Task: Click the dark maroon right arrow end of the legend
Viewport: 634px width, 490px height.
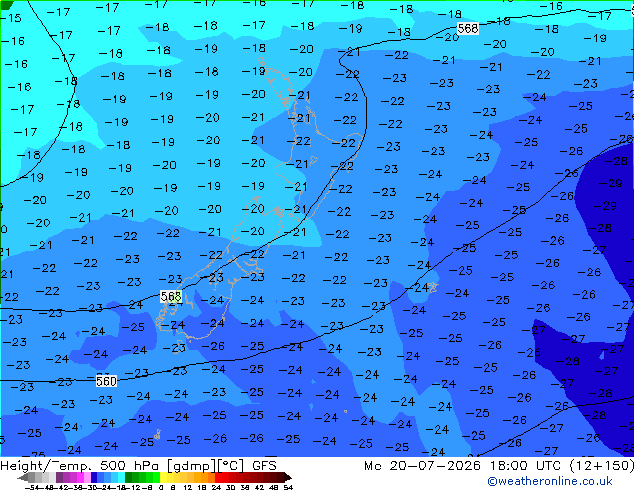Action: point(287,477)
